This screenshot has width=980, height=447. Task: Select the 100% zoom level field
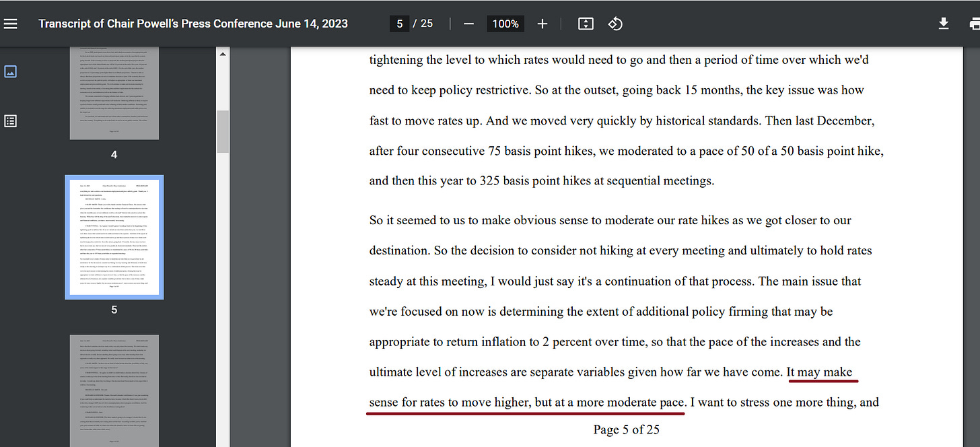(x=505, y=24)
